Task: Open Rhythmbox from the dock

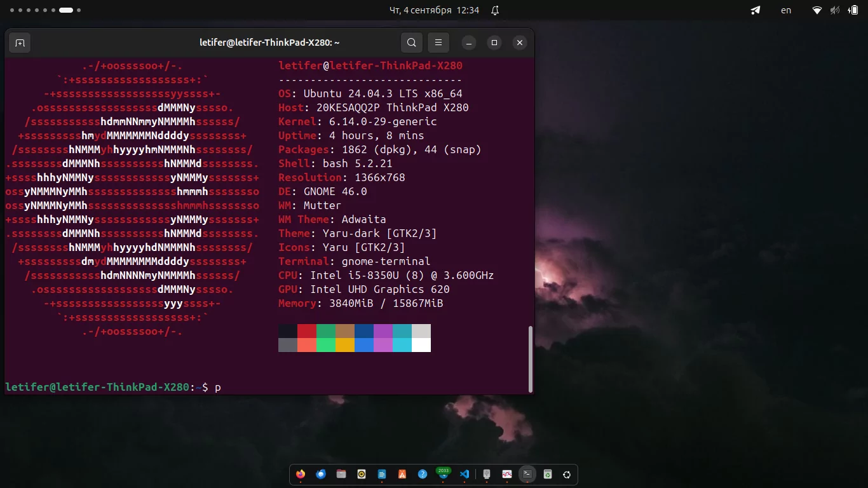Action: coord(362,474)
